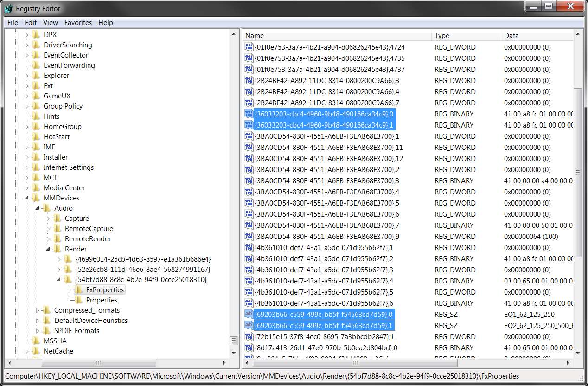The height and width of the screenshot is (386, 588).
Task: Open the Favorites menu
Action: (78, 22)
